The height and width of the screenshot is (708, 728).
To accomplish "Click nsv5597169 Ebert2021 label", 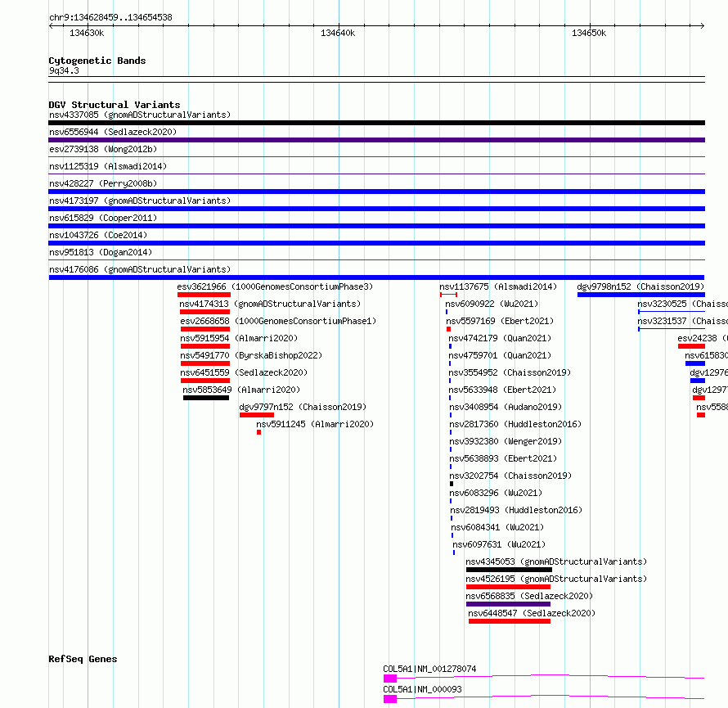I will click(500, 321).
